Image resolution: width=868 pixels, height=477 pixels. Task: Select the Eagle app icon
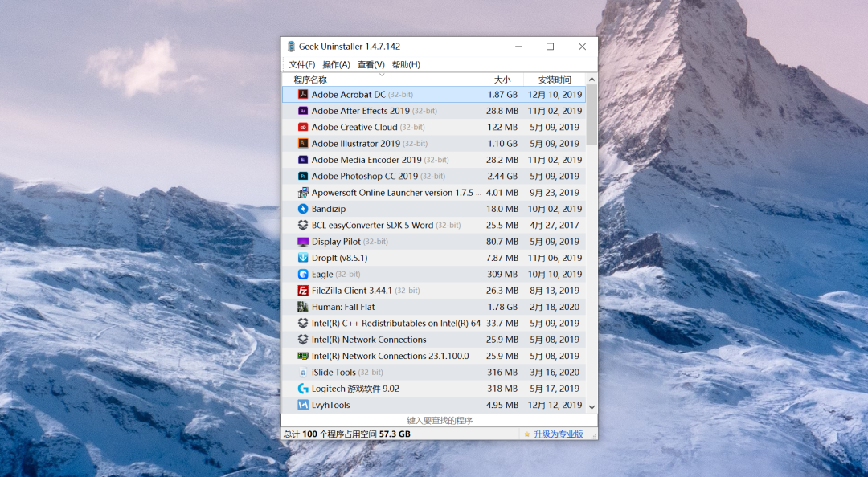pos(303,274)
